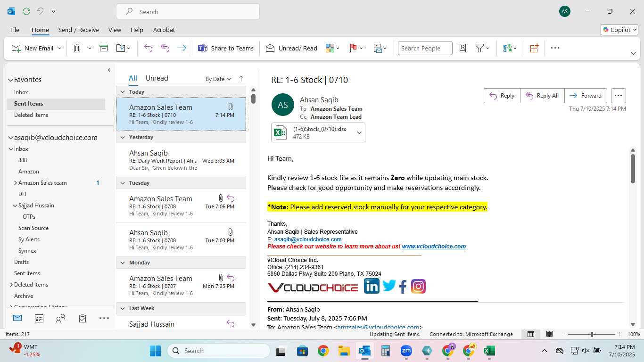Screen dimensions: 644x362
Task: Collapse the Sajjad Hussain folder
Action: (15, 206)
